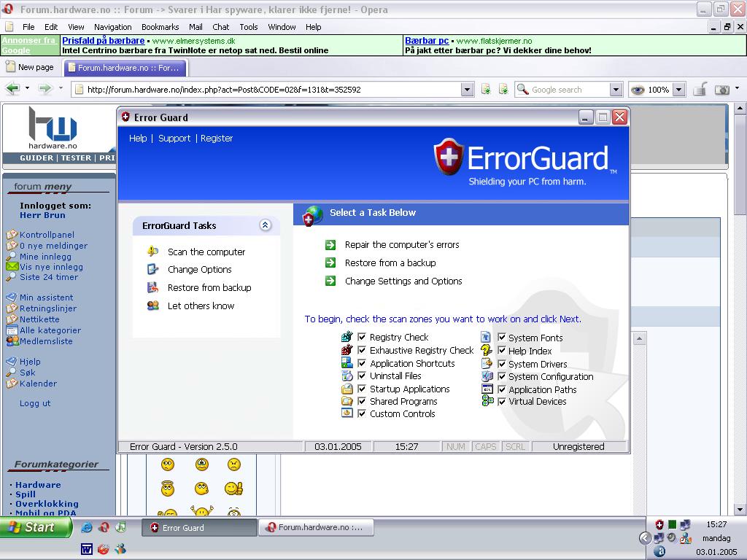Switch to the Forum.hardware.no tab
The width and height of the screenshot is (747, 560).
click(125, 68)
